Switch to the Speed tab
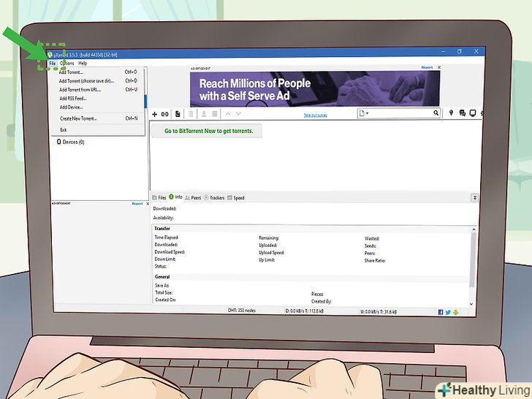Image resolution: width=532 pixels, height=399 pixels. 236,198
